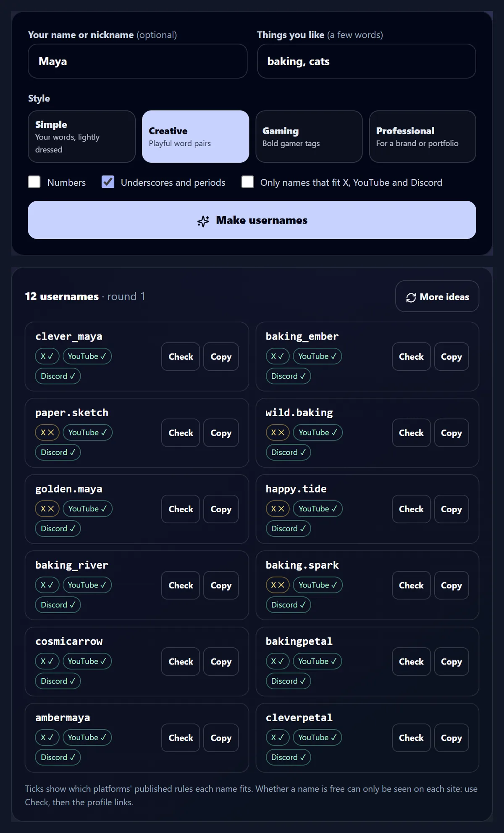Viewport: 504px width, 833px height.
Task: Click the '12 usernames' heading
Action: click(62, 296)
